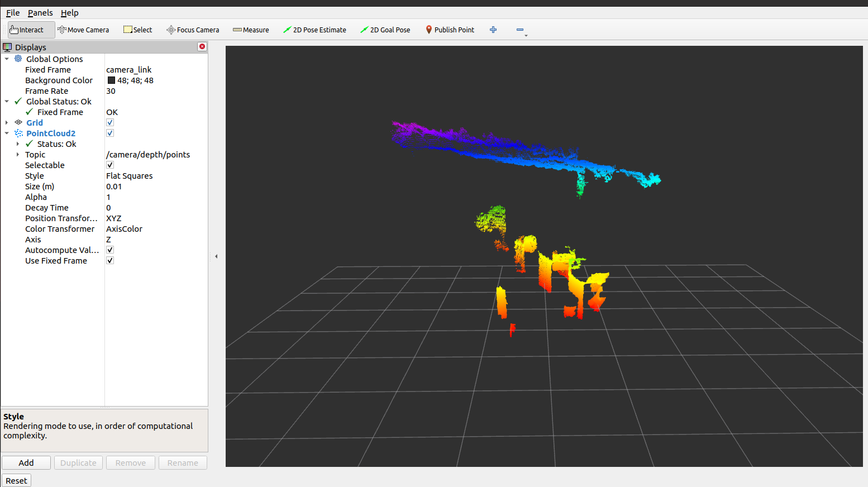The image size is (868, 487).
Task: Click the Duplicate button
Action: click(x=78, y=462)
